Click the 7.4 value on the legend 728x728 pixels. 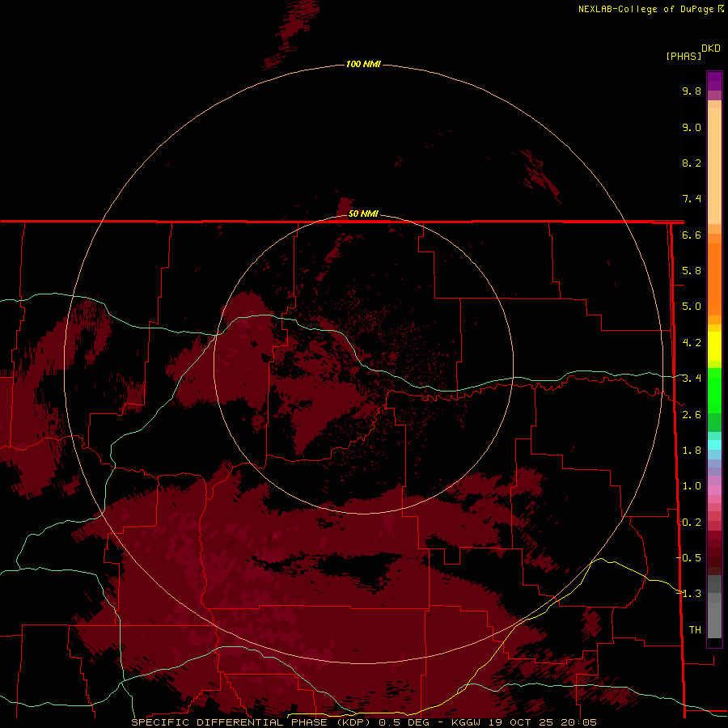[x=692, y=199]
